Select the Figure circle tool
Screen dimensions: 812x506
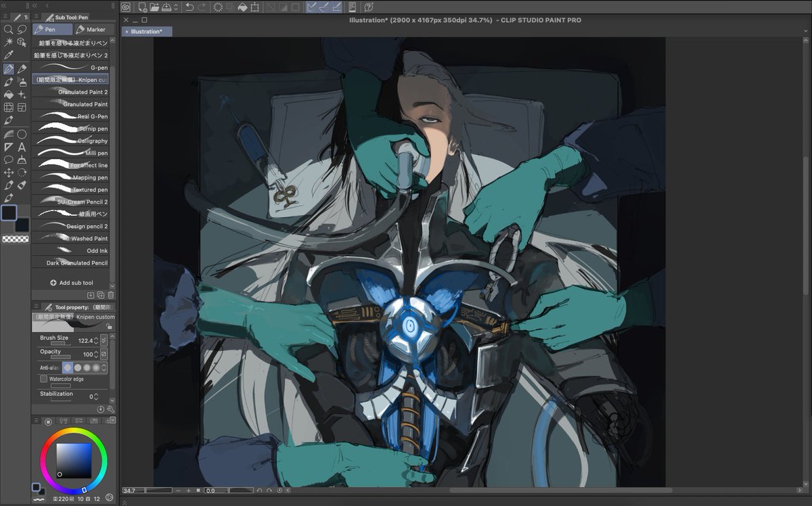[x=22, y=134]
